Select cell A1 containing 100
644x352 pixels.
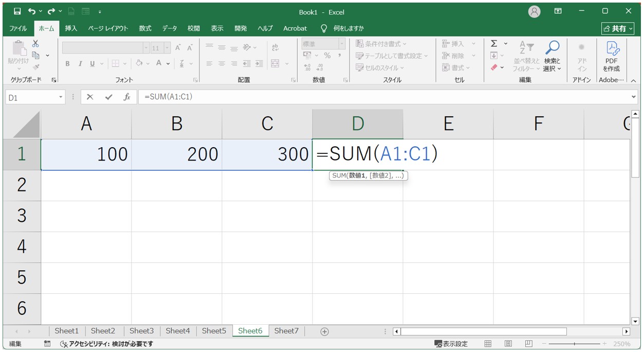click(x=86, y=154)
